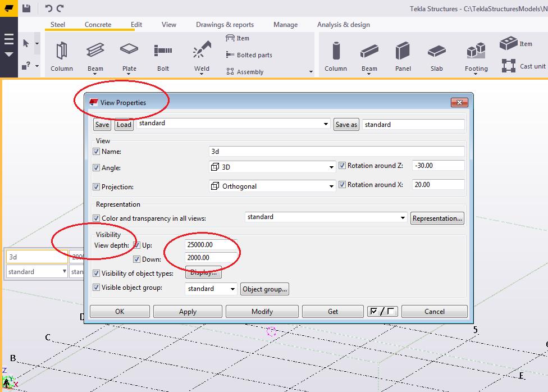The height and width of the screenshot is (392, 548).
Task: Click the Save disk icon
Action: (26, 8)
